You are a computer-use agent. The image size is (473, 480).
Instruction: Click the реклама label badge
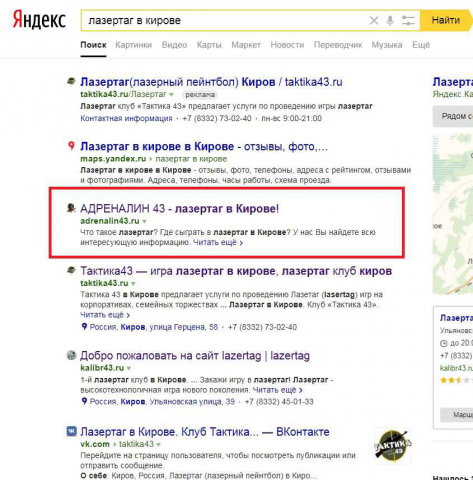click(x=200, y=95)
